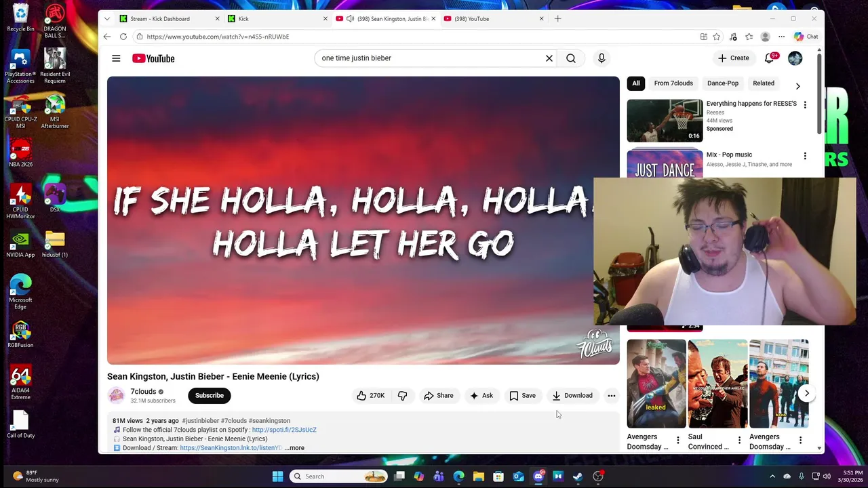Viewport: 868px width, 488px height.
Task: Open Windows Start menu
Action: pyautogui.click(x=277, y=476)
